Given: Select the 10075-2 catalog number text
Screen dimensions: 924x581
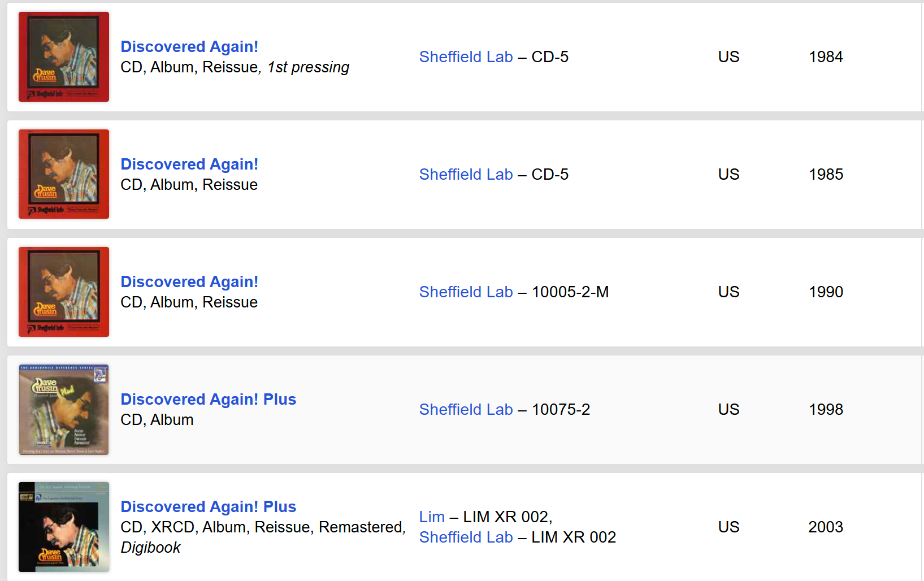Looking at the screenshot, I should (x=561, y=409).
